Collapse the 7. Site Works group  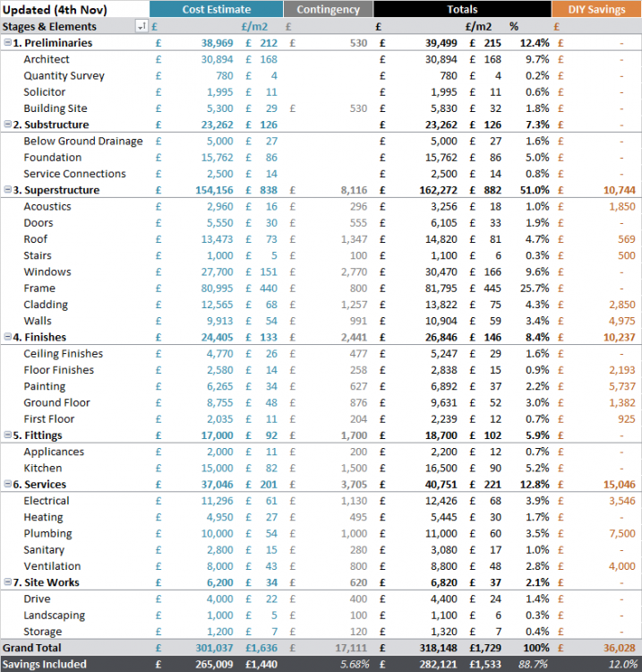(x=7, y=582)
